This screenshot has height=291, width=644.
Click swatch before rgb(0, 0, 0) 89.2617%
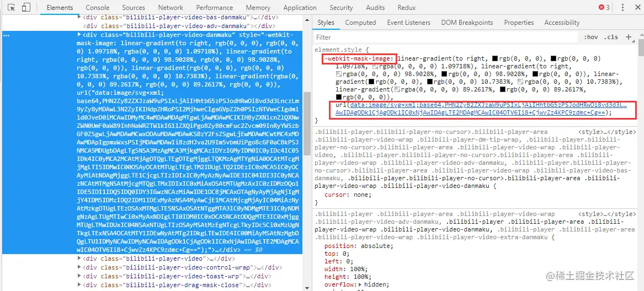[502, 89]
